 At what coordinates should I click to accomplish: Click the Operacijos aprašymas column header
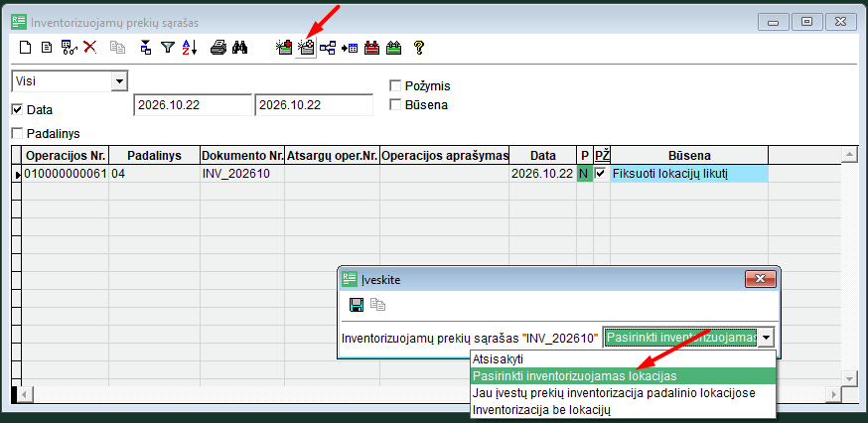(x=445, y=155)
